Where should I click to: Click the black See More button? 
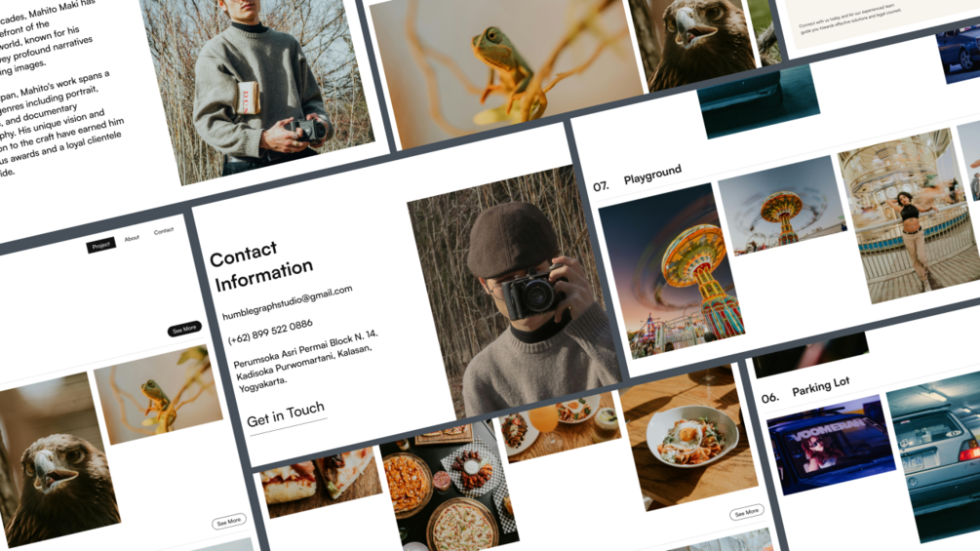point(184,328)
